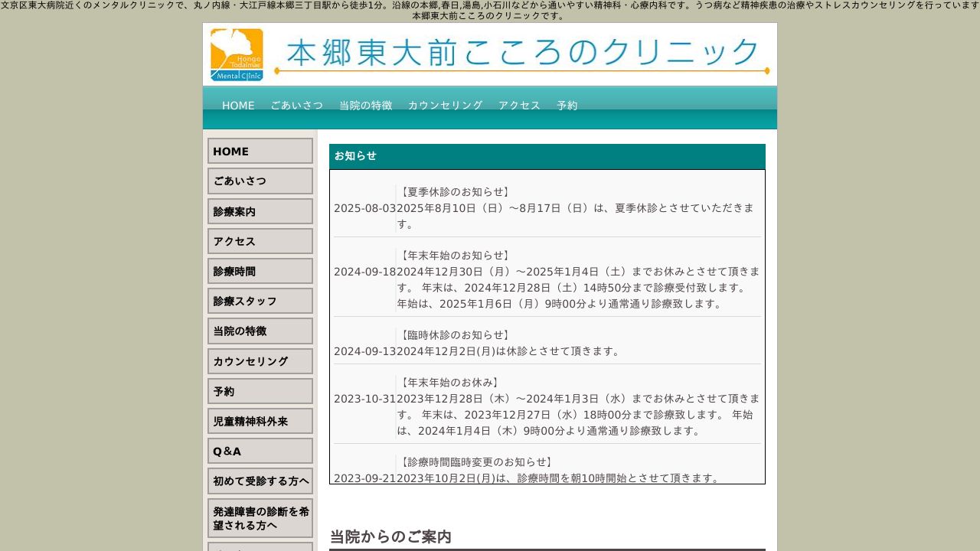Select HOME in the top navigation bar
Screen dimensions: 980x551
[x=237, y=106]
